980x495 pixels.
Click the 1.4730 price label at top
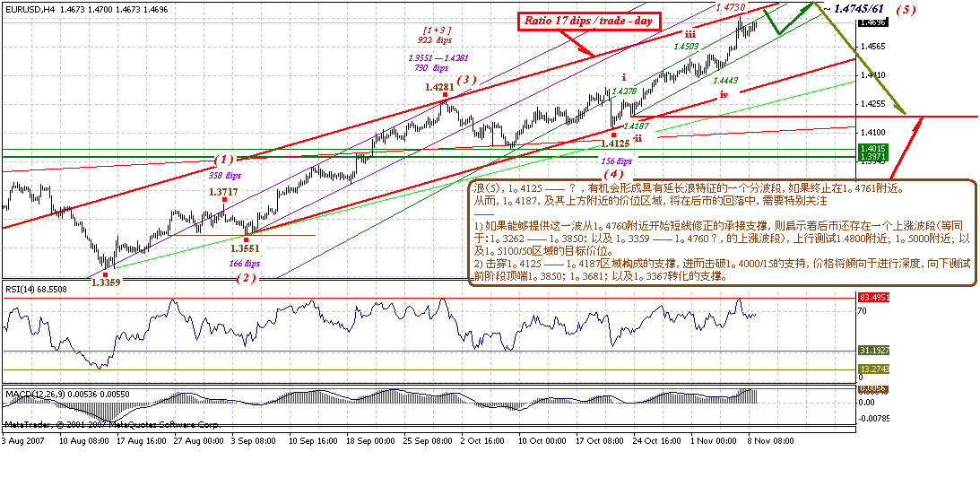click(x=729, y=6)
